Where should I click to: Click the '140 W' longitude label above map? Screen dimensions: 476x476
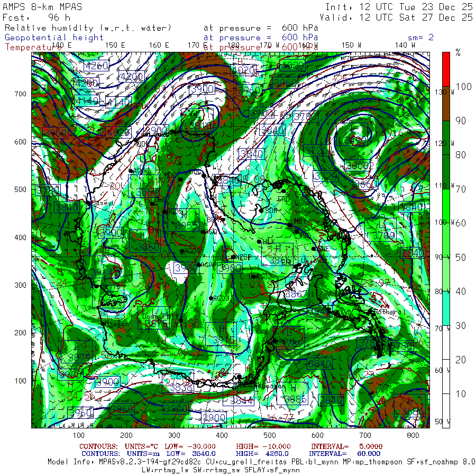[405, 45]
